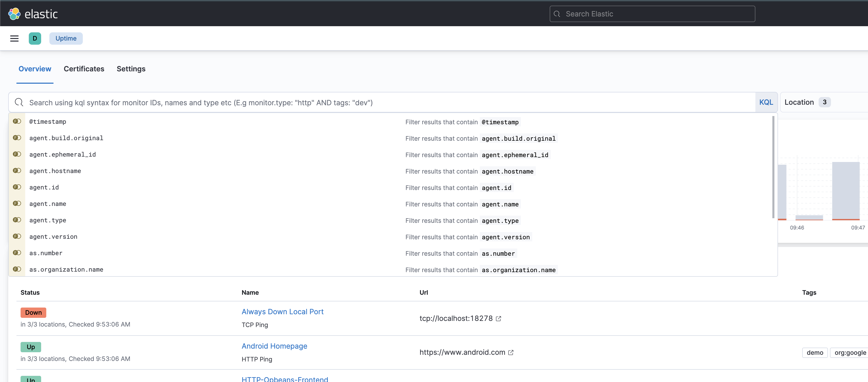Toggle KQL syntax mode off
This screenshot has width=868, height=382.
click(766, 102)
